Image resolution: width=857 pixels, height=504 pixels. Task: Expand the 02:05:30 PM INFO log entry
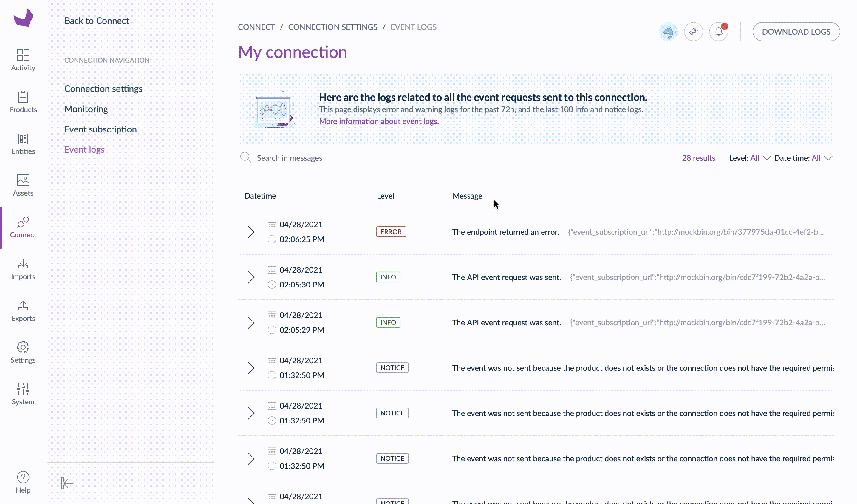pos(251,277)
